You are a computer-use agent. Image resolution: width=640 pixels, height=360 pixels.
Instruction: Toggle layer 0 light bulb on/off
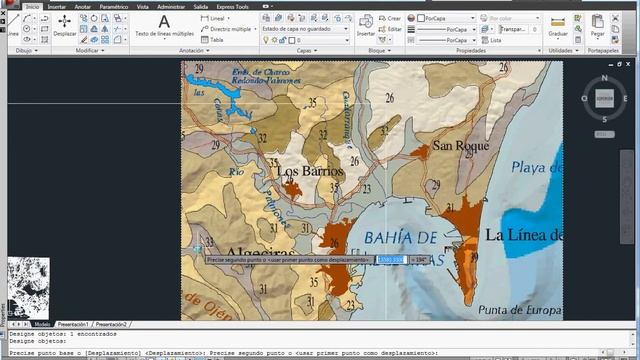tap(266, 40)
